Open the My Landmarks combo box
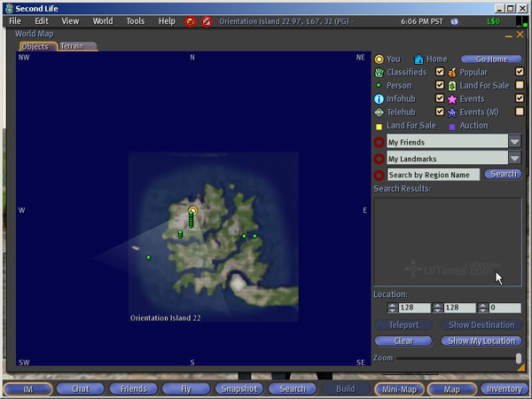Screen dimensions: 532x399 [x=454, y=158]
